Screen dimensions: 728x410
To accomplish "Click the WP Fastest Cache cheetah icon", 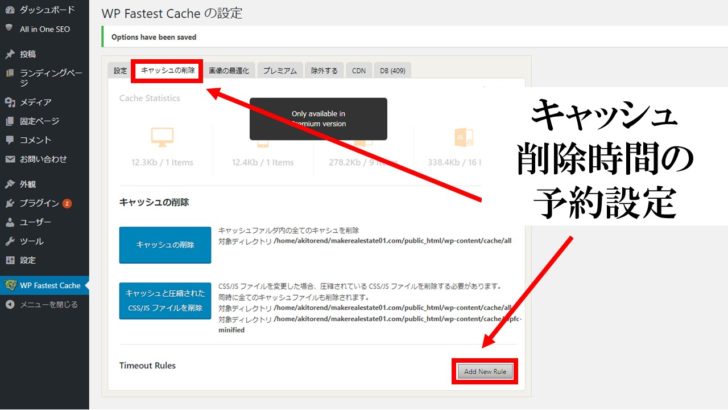I will coord(10,286).
